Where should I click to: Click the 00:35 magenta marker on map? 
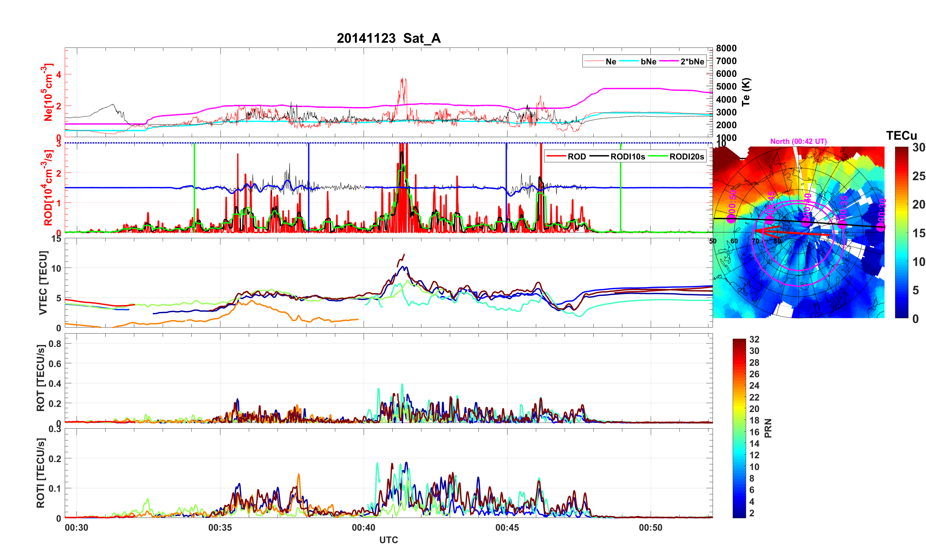842,225
